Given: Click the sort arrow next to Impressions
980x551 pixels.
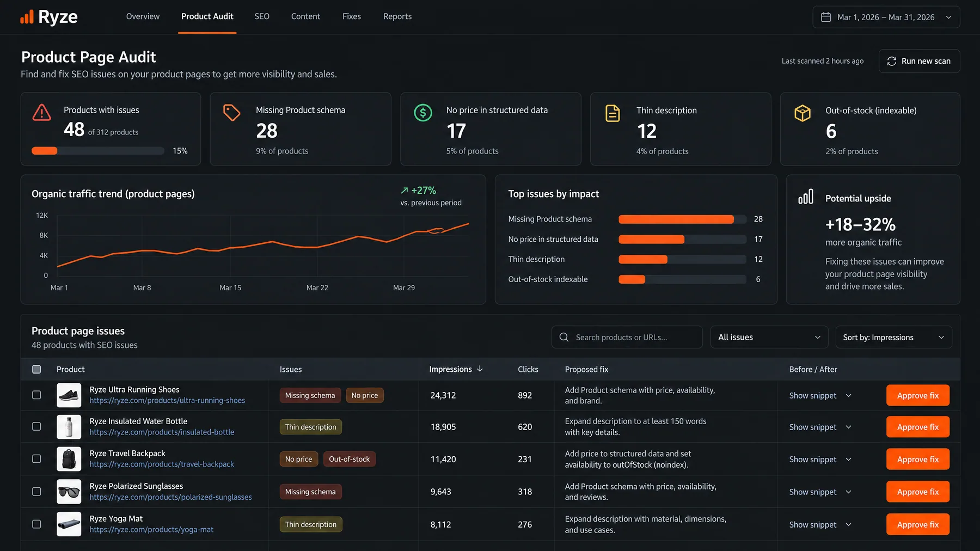Looking at the screenshot, I should tap(480, 369).
